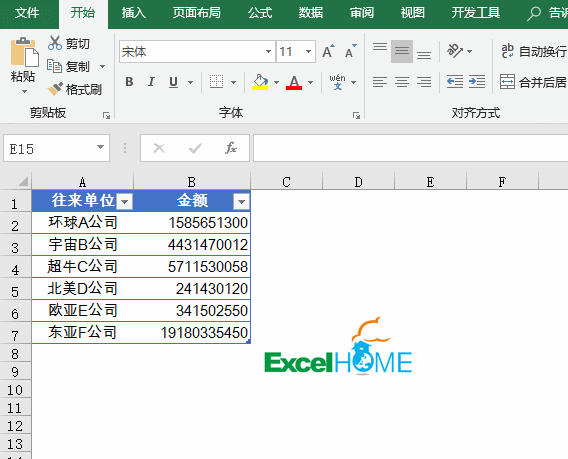The image size is (568, 459).
Task: Click the insert function fx button
Action: click(231, 148)
